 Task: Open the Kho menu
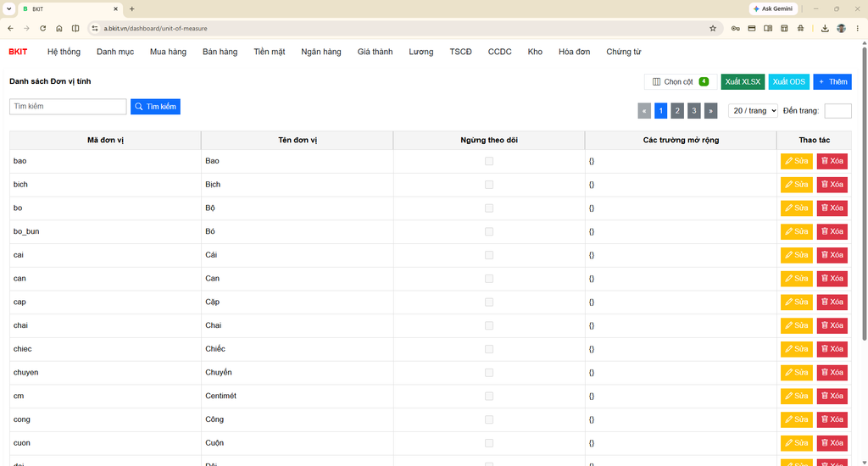[535, 52]
